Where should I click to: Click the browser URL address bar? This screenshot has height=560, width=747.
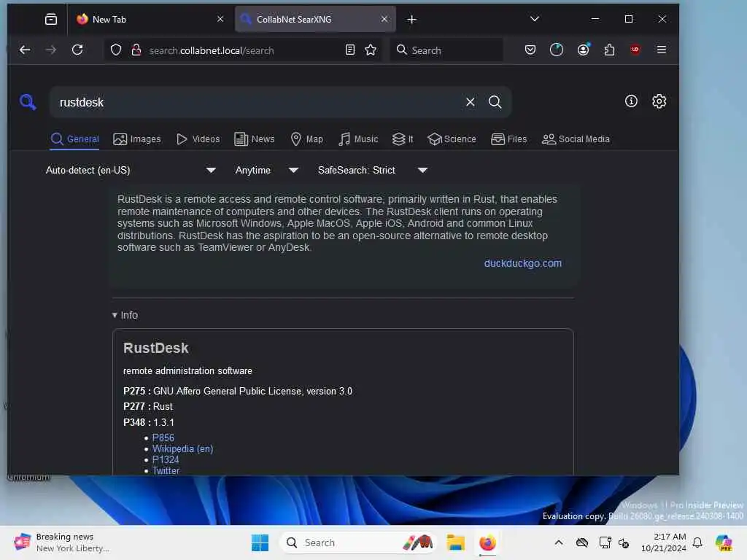click(x=243, y=50)
